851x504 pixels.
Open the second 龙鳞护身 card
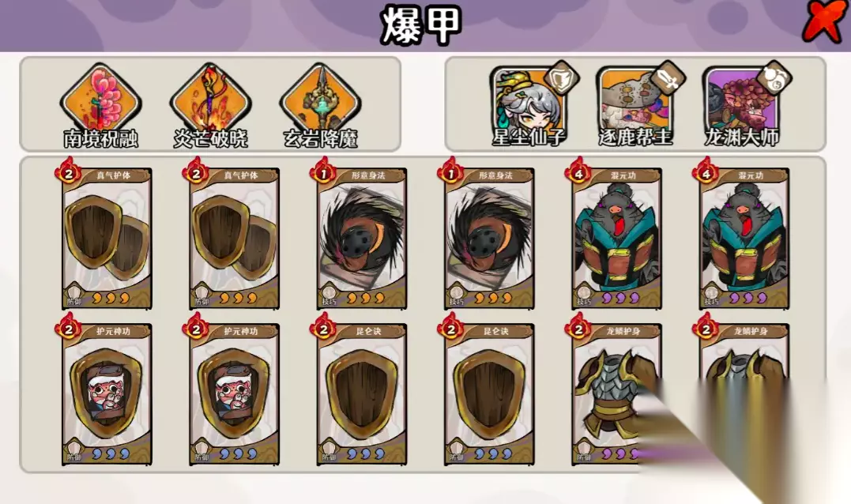[x=744, y=394]
